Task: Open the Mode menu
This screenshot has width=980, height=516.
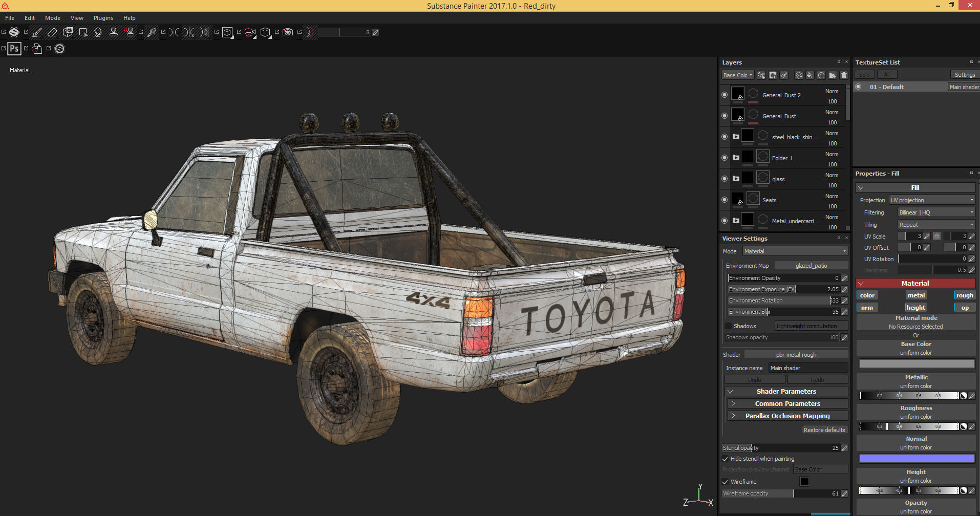Action: (x=53, y=18)
